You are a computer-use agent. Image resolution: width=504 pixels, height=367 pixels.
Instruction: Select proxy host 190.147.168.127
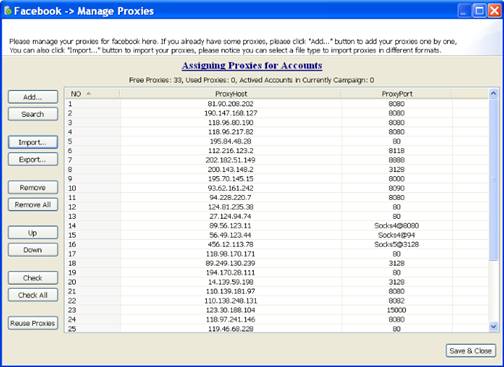230,113
